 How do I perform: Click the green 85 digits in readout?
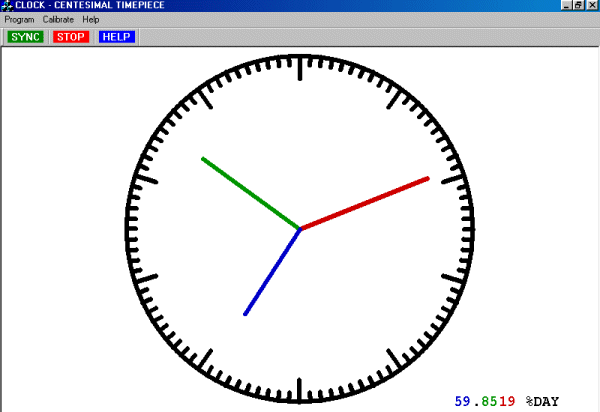click(488, 401)
